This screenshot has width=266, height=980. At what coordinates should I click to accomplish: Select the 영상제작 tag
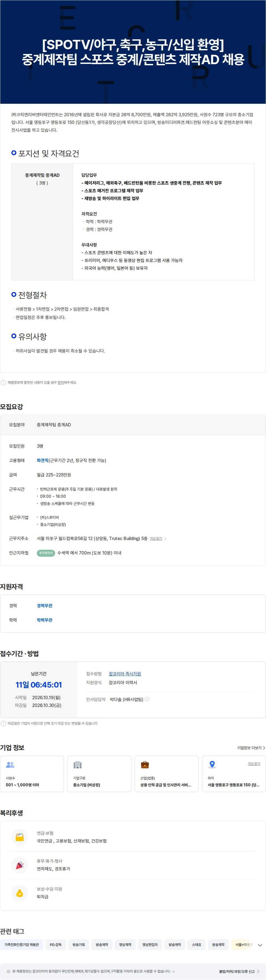(125, 945)
